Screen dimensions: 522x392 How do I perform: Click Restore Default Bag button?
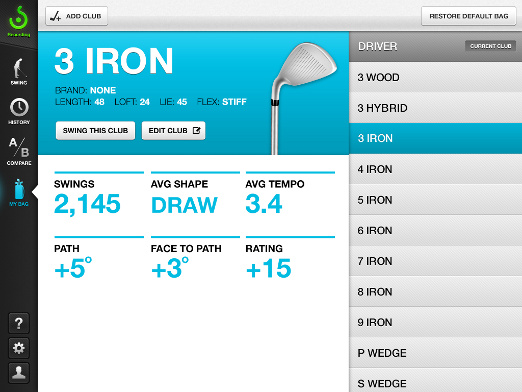[x=469, y=16]
